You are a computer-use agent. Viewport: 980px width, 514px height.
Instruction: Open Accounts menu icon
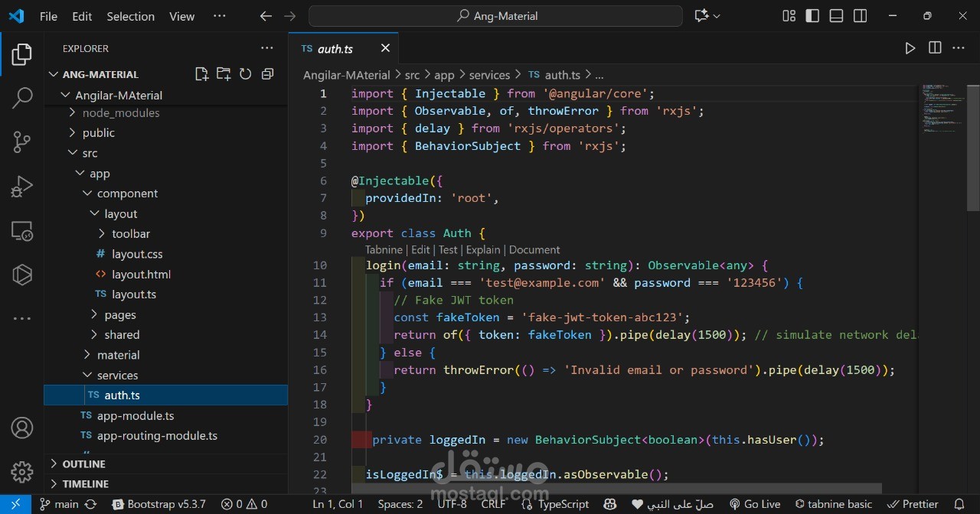[x=21, y=428]
